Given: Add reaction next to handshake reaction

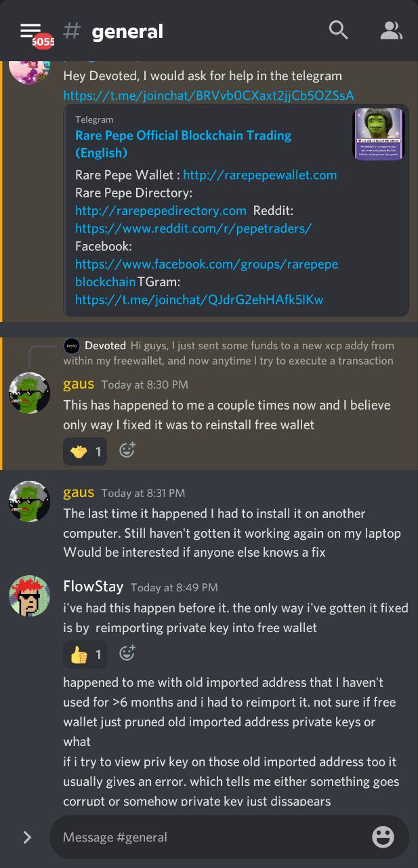Looking at the screenshot, I should pos(127,450).
